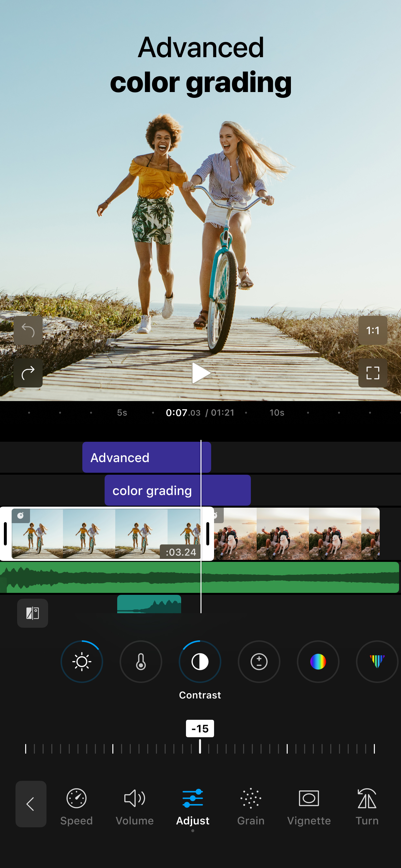Open the 1:1 aspect ratio selector
The height and width of the screenshot is (868, 401).
[x=373, y=330]
